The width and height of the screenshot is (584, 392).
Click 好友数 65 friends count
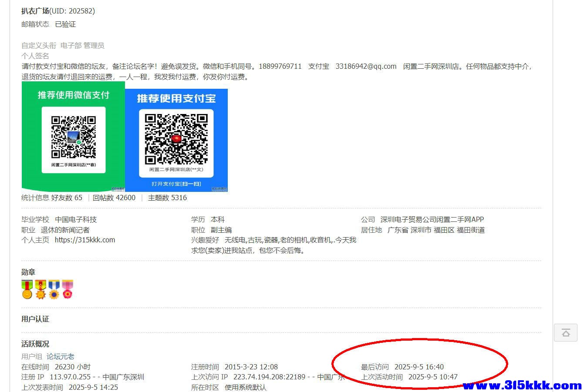tap(67, 198)
